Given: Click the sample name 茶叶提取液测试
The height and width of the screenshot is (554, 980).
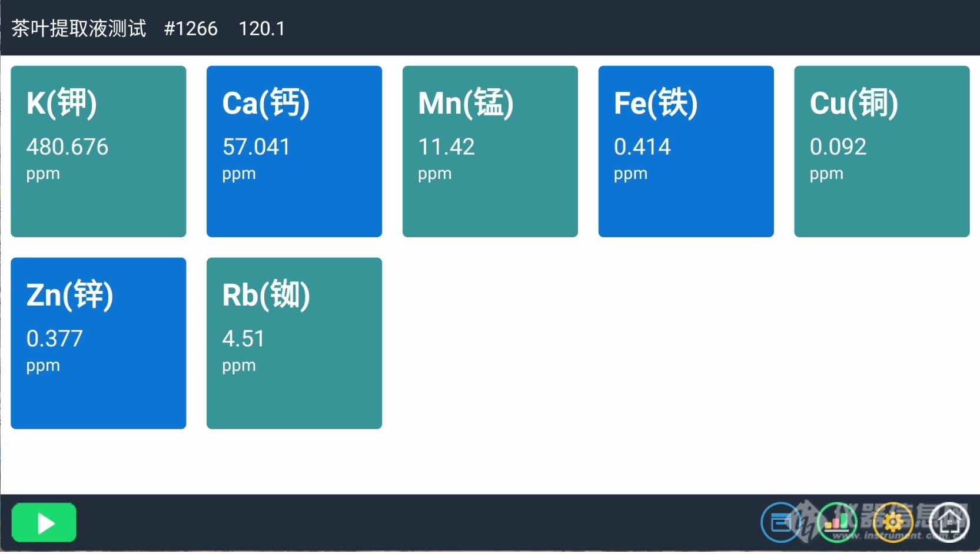Looking at the screenshot, I should [x=79, y=28].
